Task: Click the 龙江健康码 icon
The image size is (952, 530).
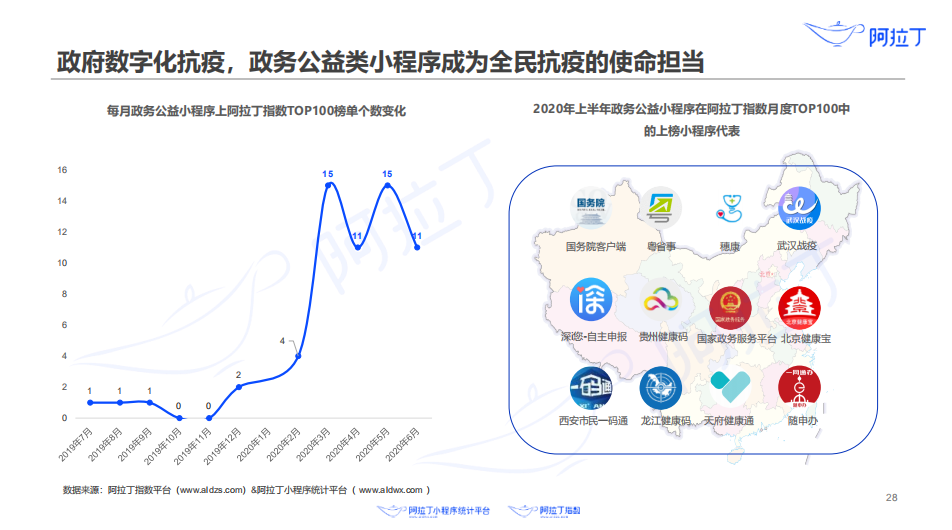Action: [661, 387]
